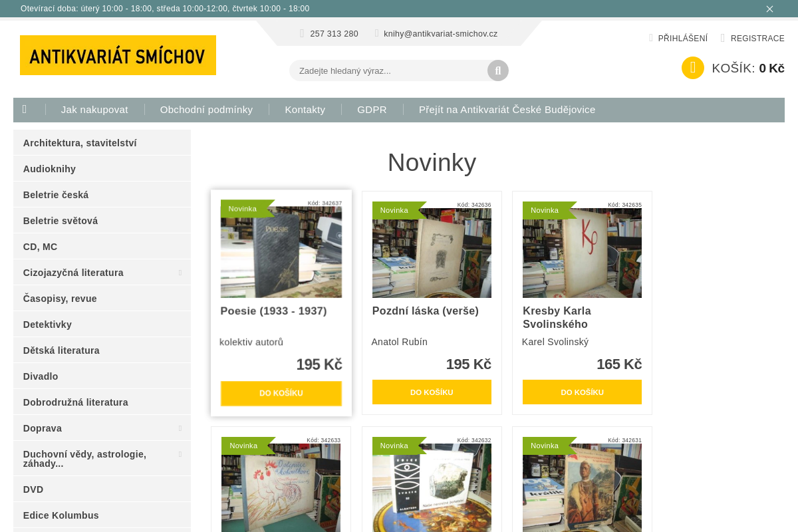This screenshot has width=798, height=532.
Task: Click the phone number 257 313 280
Action: (334, 33)
